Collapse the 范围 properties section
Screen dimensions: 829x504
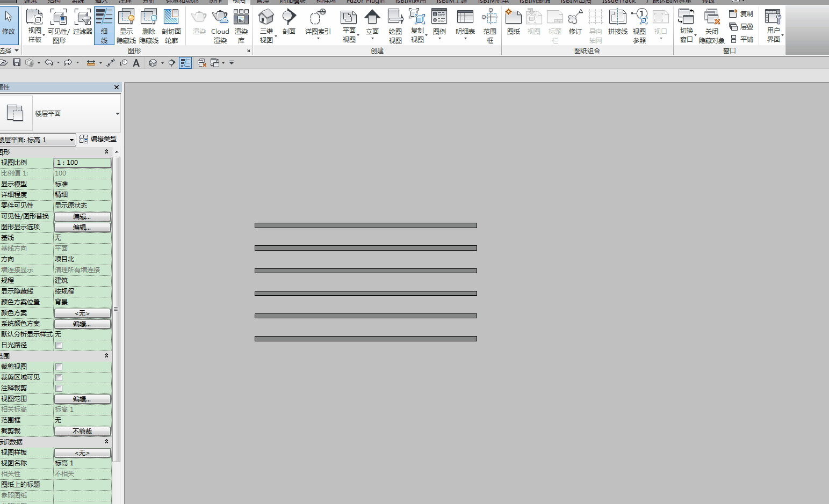(106, 356)
